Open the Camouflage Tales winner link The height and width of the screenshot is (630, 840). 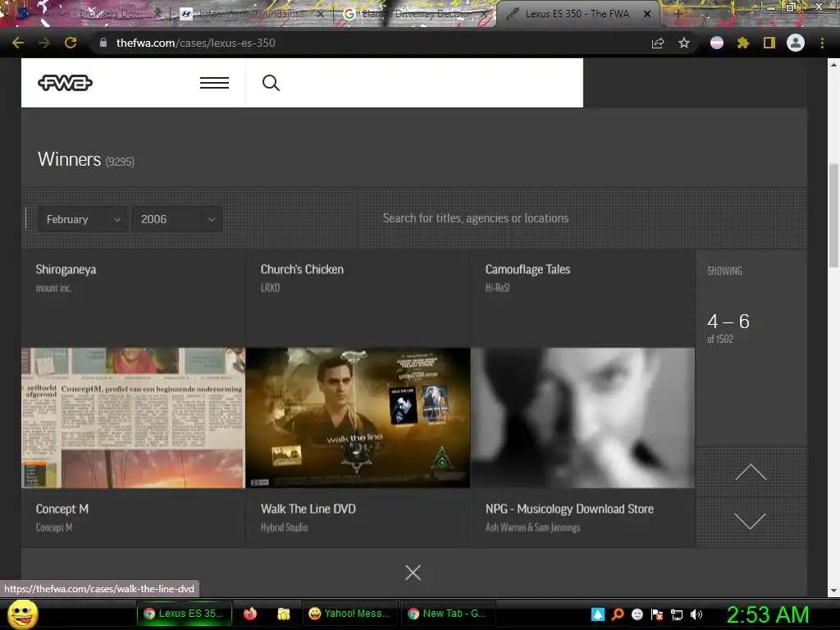pos(527,269)
